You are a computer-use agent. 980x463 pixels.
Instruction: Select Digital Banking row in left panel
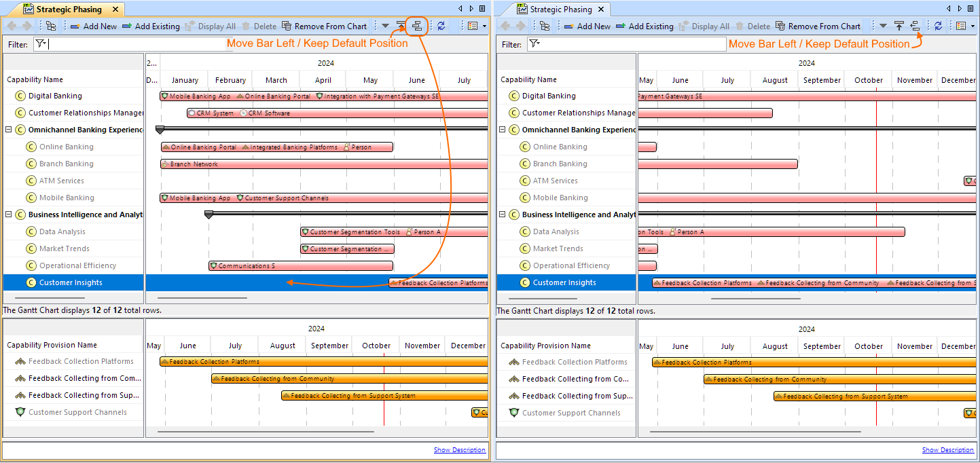(x=54, y=96)
